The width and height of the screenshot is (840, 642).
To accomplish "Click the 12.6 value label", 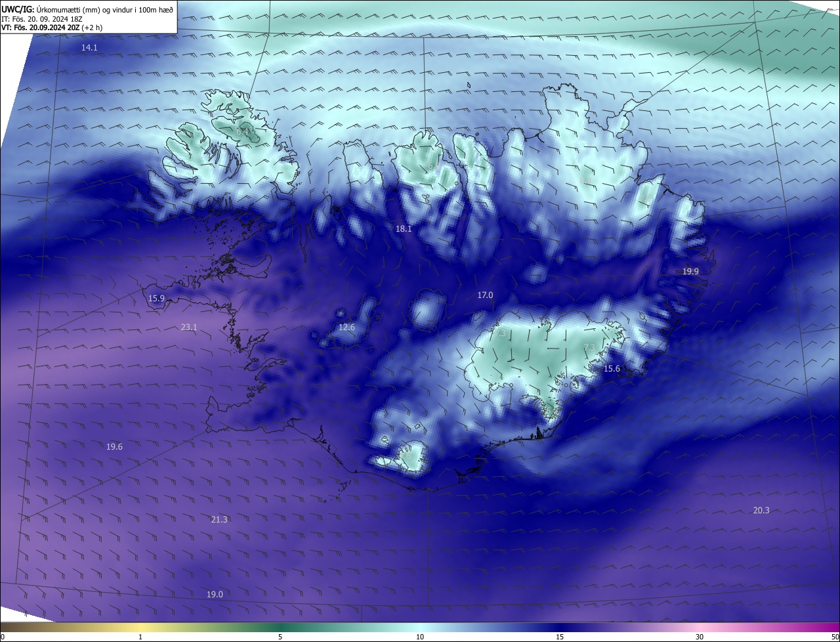I will click(346, 327).
